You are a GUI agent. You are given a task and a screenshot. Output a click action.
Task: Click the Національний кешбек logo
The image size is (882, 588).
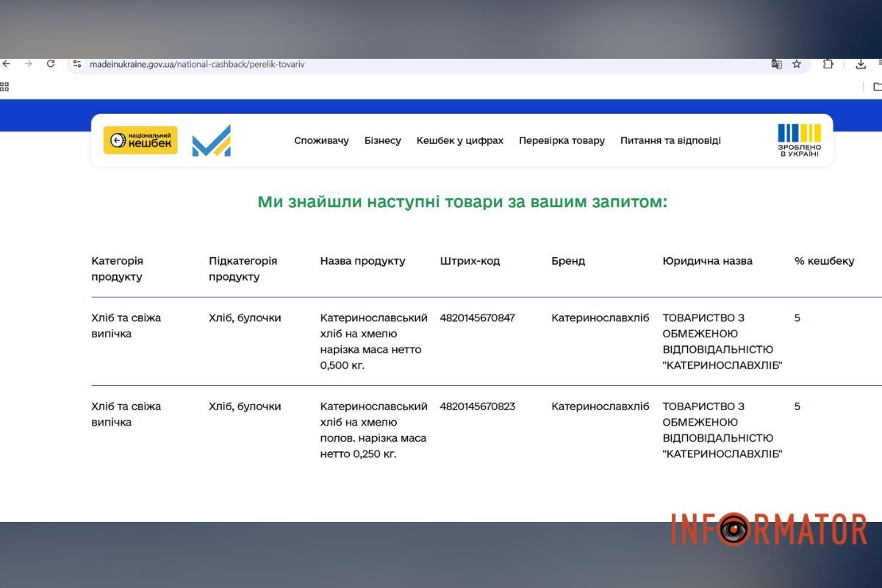[140, 140]
